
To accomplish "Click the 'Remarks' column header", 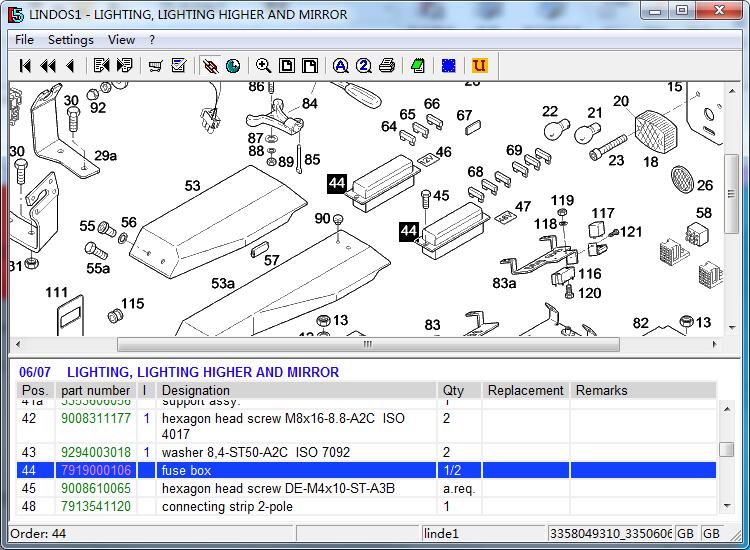I will pyautogui.click(x=643, y=390).
